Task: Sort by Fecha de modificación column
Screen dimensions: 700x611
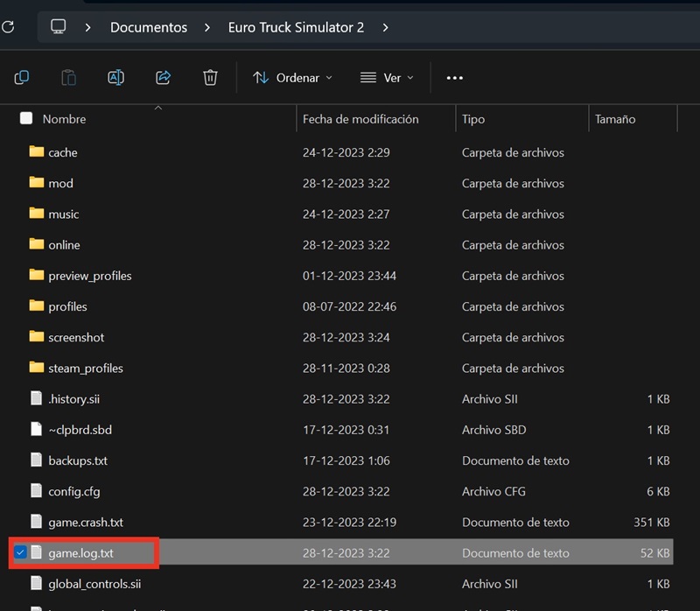Action: pyautogui.click(x=360, y=119)
